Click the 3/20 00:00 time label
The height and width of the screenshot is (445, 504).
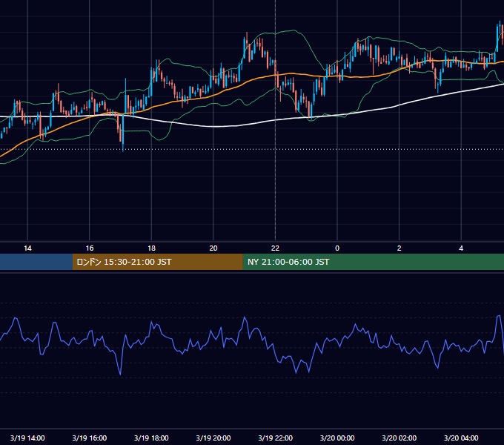pos(337,438)
